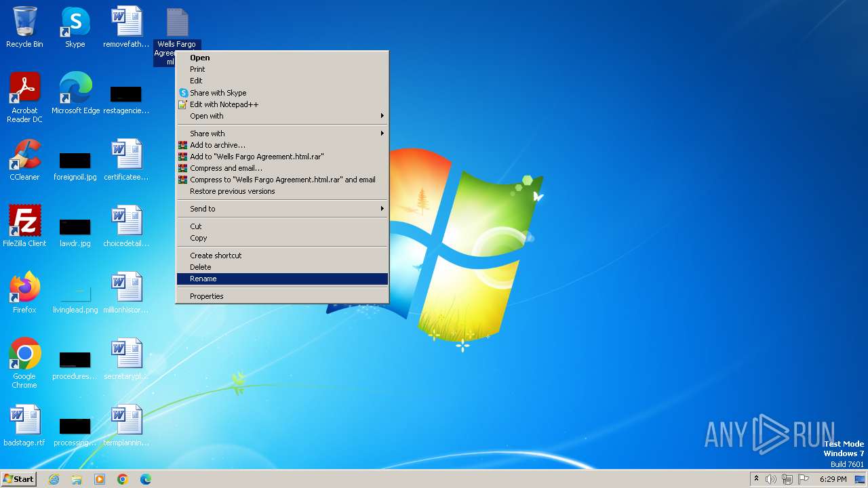868x488 pixels.
Task: Select the Firefox desktop shortcut
Action: click(24, 293)
